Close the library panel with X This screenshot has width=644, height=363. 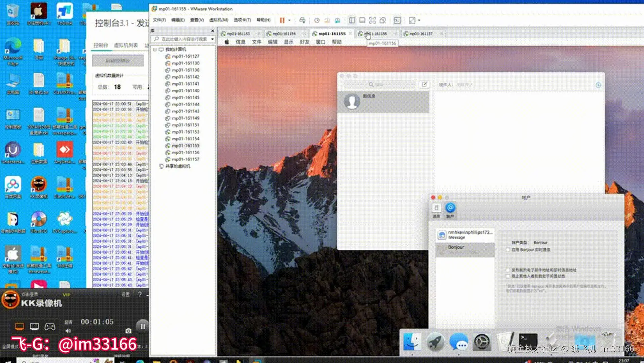[x=212, y=31]
